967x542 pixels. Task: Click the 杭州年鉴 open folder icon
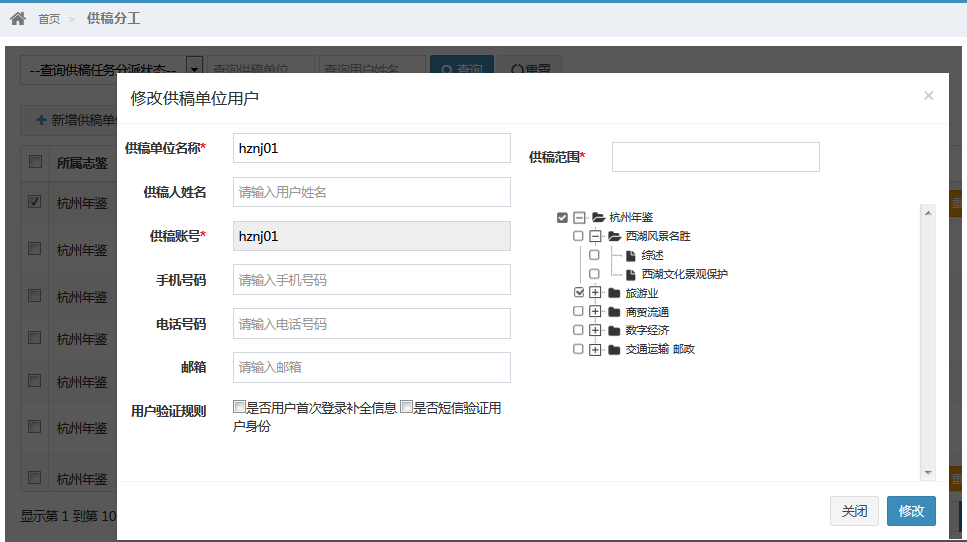(598, 218)
